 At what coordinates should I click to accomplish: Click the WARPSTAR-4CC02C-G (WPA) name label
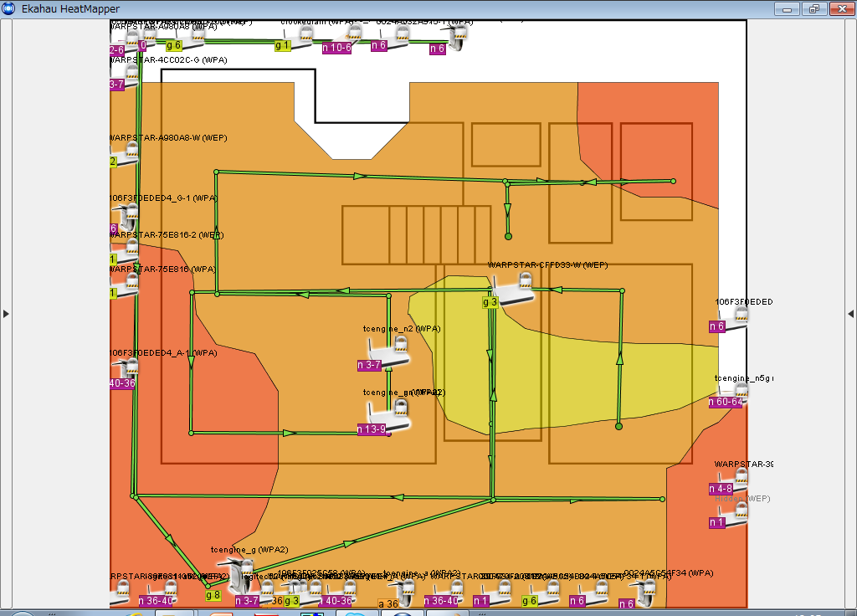click(x=169, y=60)
